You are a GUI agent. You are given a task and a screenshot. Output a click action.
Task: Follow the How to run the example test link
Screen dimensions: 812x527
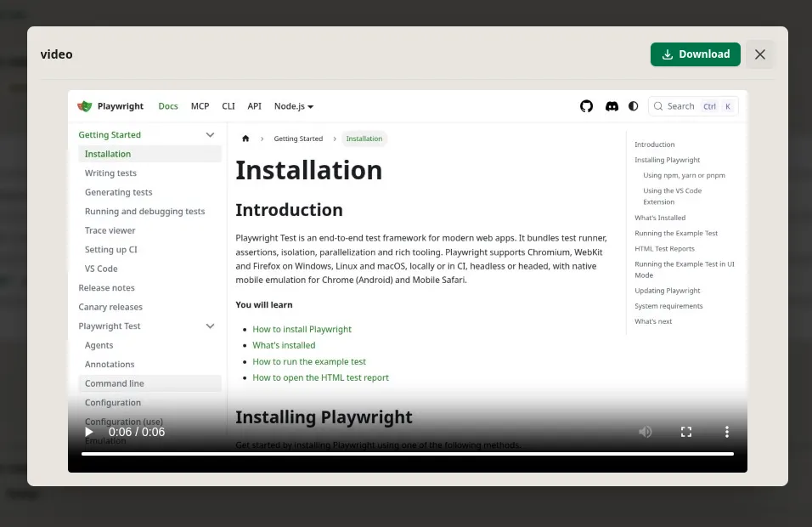pos(309,362)
